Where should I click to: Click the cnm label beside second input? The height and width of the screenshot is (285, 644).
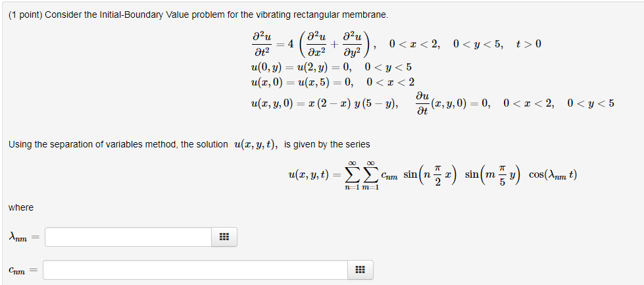tap(18, 271)
